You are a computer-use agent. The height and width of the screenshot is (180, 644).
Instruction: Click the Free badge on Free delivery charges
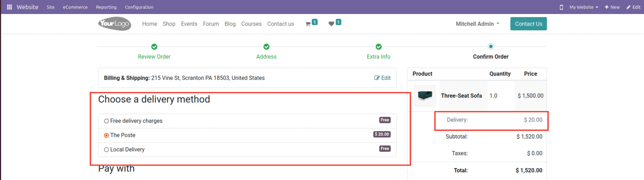385,120
